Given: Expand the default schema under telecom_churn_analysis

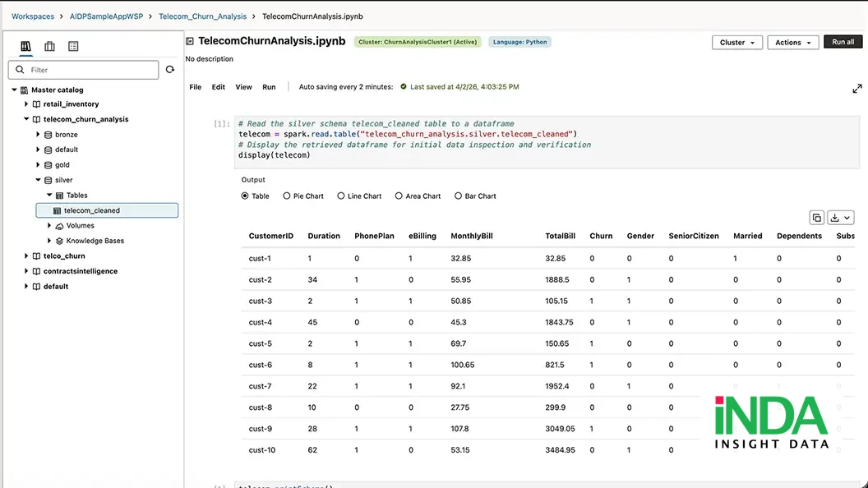Looking at the screenshot, I should (x=38, y=150).
